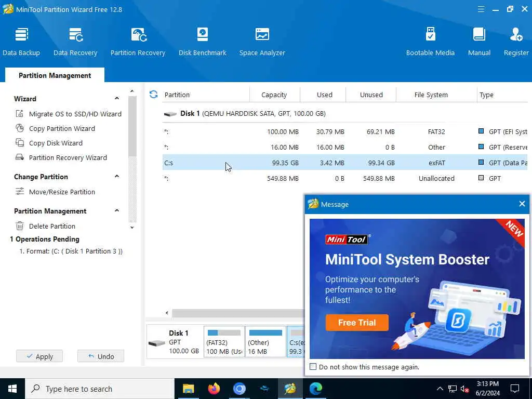
Task: Select the C:s exFAT partition row
Action: pyautogui.click(x=345, y=163)
